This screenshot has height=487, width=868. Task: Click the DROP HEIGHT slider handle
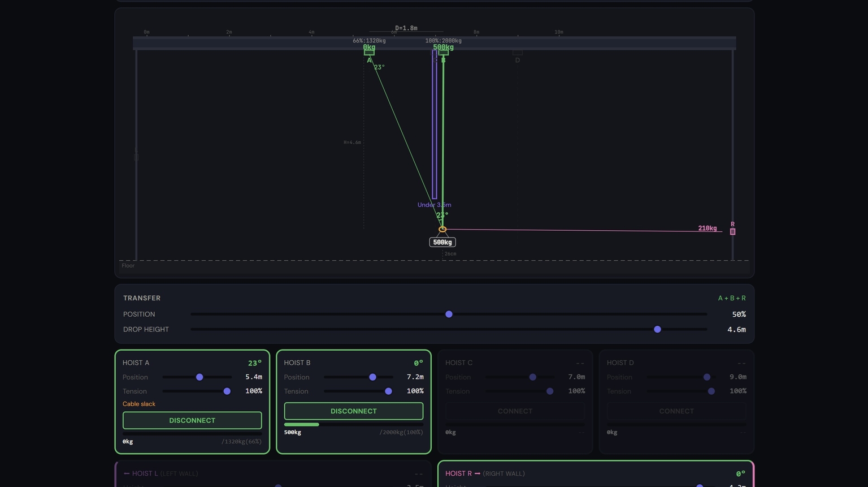coord(658,329)
